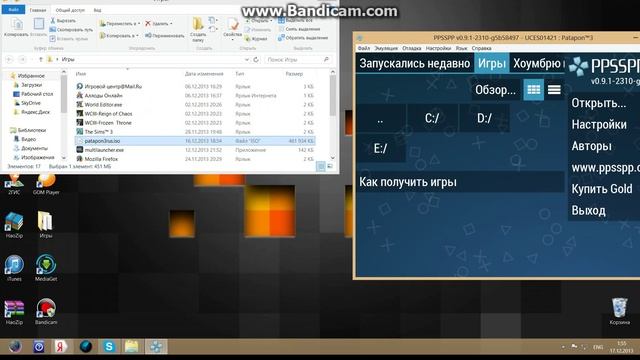Go up one folder with the '..' button
Image resolution: width=640 pixels, height=360 pixels.
click(380, 118)
